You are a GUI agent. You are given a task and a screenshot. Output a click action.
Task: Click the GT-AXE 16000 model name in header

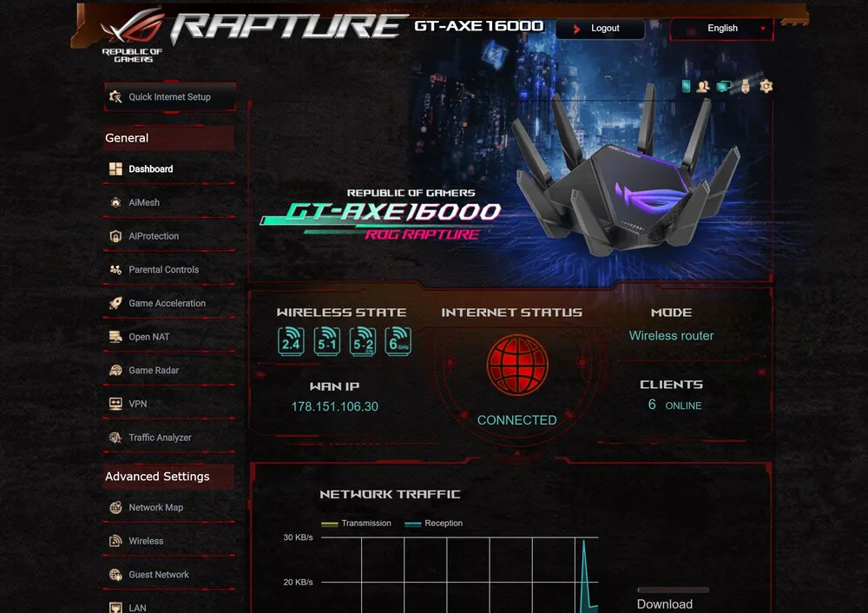coord(479,26)
